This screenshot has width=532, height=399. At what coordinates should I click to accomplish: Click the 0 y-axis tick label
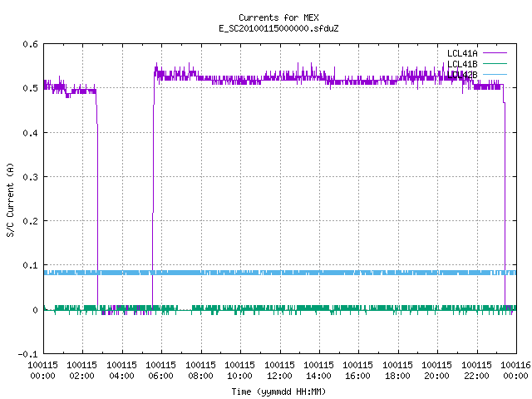point(35,310)
